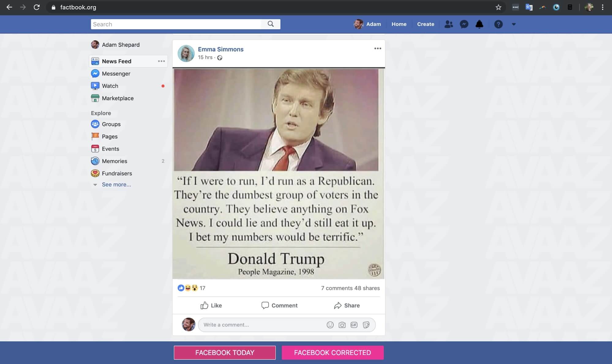Open the Notifications bell
Image resolution: width=612 pixels, height=364 pixels.
pyautogui.click(x=479, y=24)
